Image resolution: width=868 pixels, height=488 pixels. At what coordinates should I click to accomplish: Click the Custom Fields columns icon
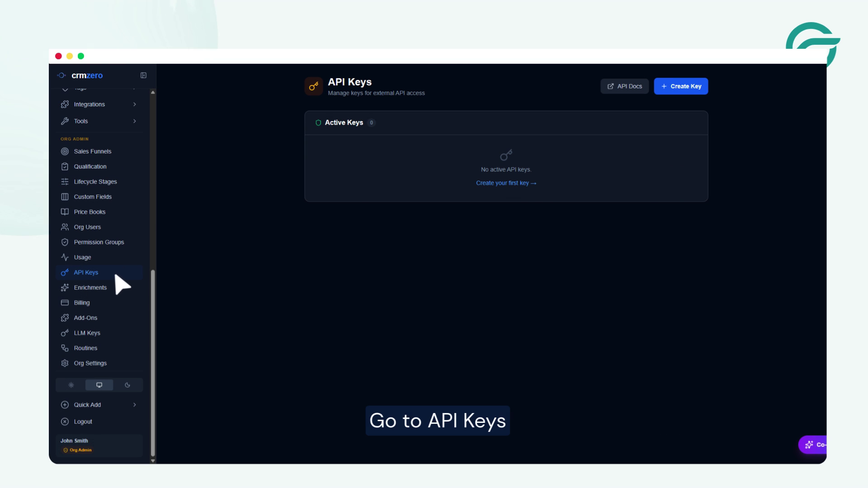click(65, 197)
